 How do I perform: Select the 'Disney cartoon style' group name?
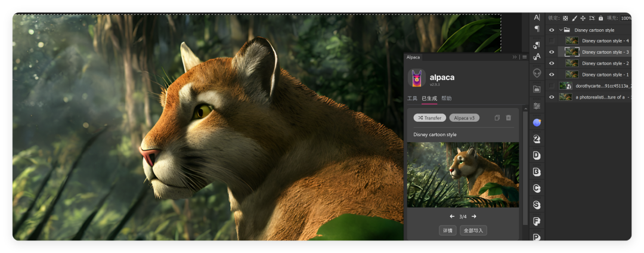tap(595, 30)
